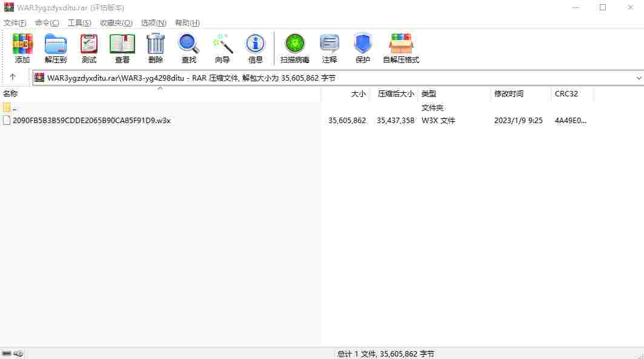Click the drive icon in status bar
Image resolution: width=644 pixels, height=359 pixels.
coord(7,354)
